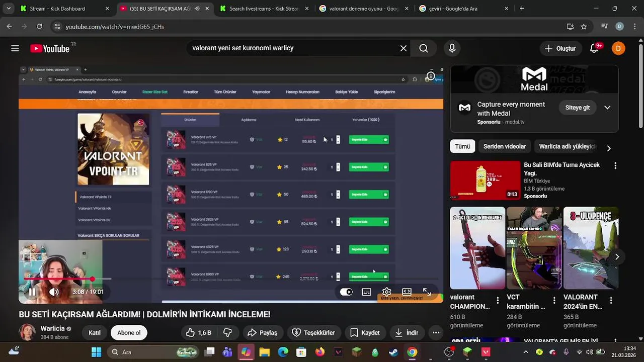Save the video with Kaydet
This screenshot has height=362, width=644.
[365, 333]
